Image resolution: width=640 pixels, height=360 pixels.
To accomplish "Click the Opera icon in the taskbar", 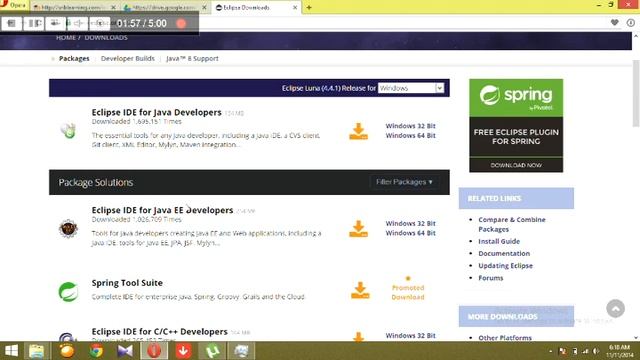I will [154, 351].
